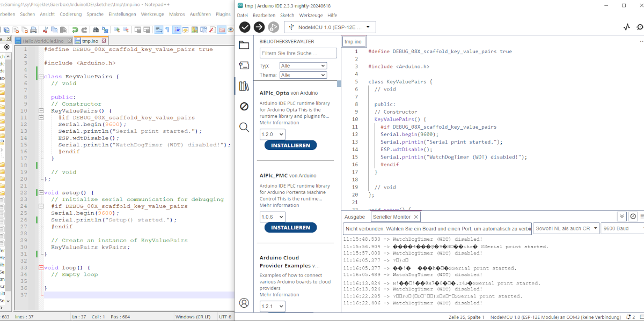Viewport: 644px width, 321px height.
Task: Toggle Folder as Workspace panel in Notepad++
Action: coord(222,30)
